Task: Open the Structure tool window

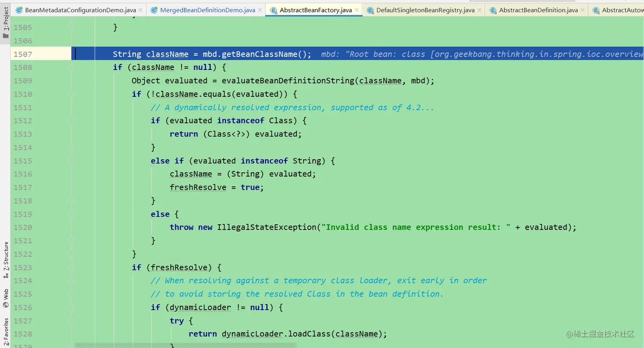Action: pos(6,260)
